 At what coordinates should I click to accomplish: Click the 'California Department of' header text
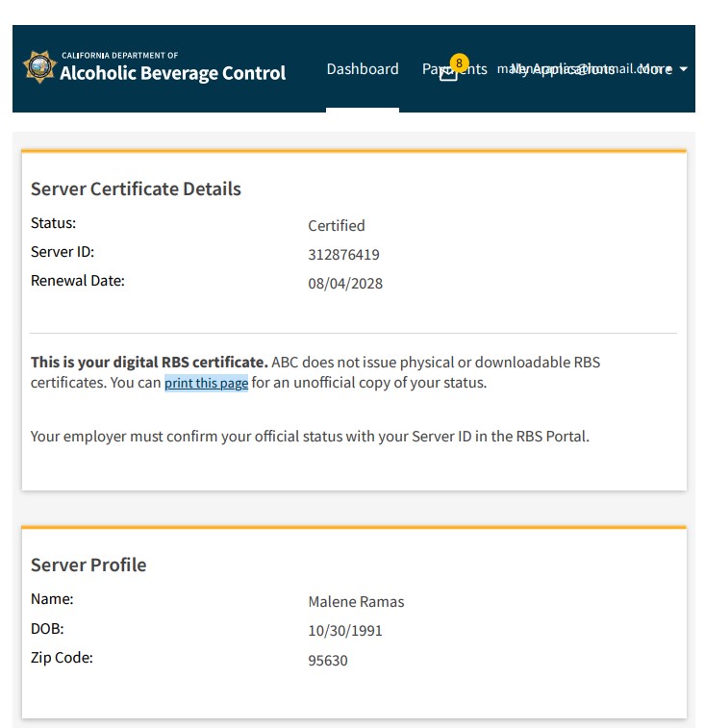coord(119,56)
